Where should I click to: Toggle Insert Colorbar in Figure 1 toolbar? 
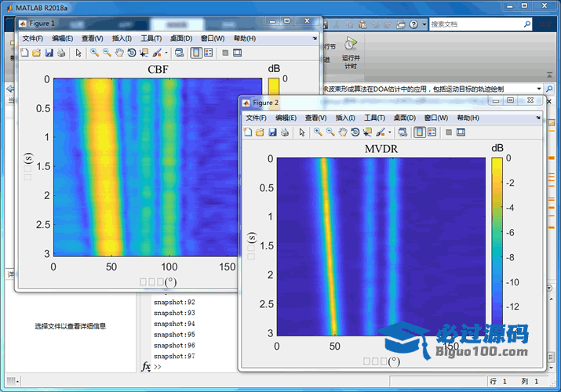196,53
